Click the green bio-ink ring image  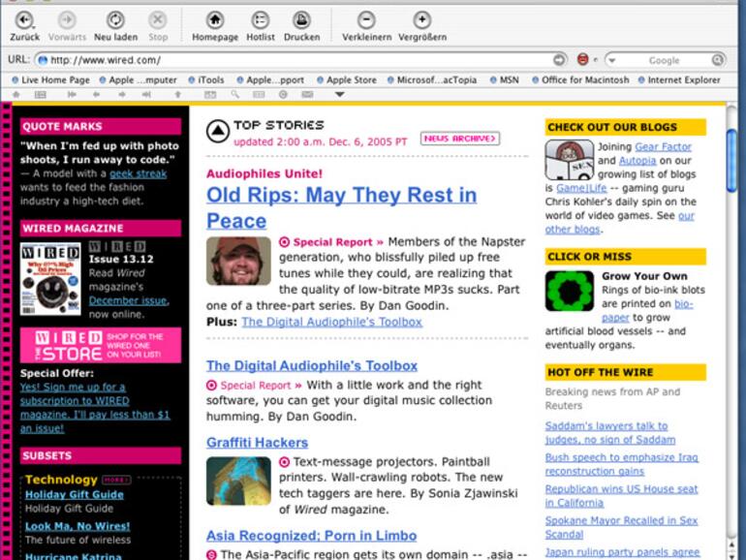(570, 291)
